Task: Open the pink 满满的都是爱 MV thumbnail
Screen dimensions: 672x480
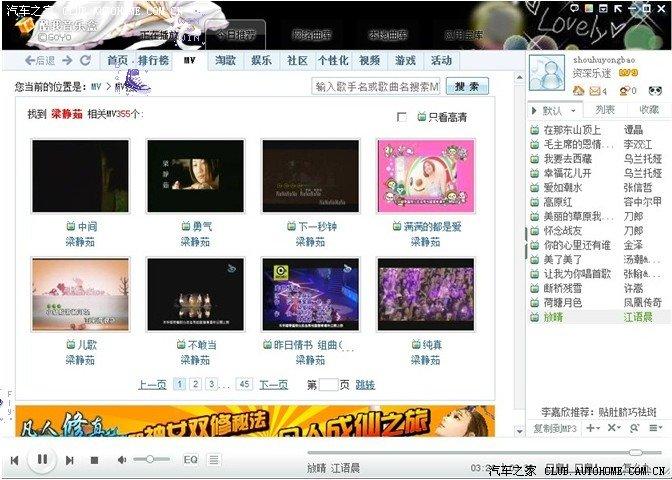Action: 426,176
